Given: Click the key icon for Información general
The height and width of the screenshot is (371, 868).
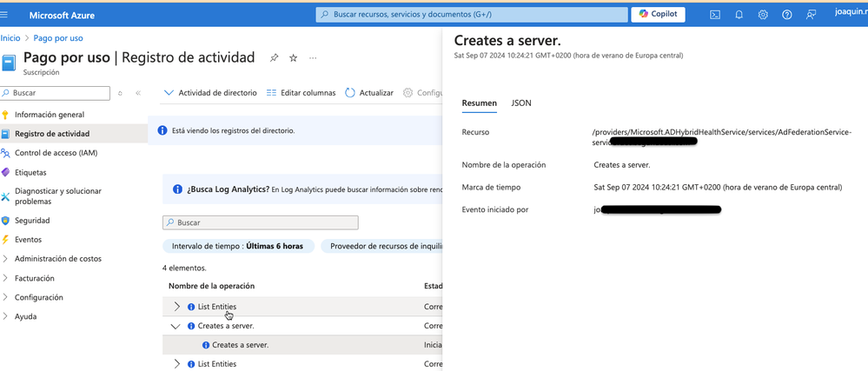Looking at the screenshot, I should click(5, 115).
